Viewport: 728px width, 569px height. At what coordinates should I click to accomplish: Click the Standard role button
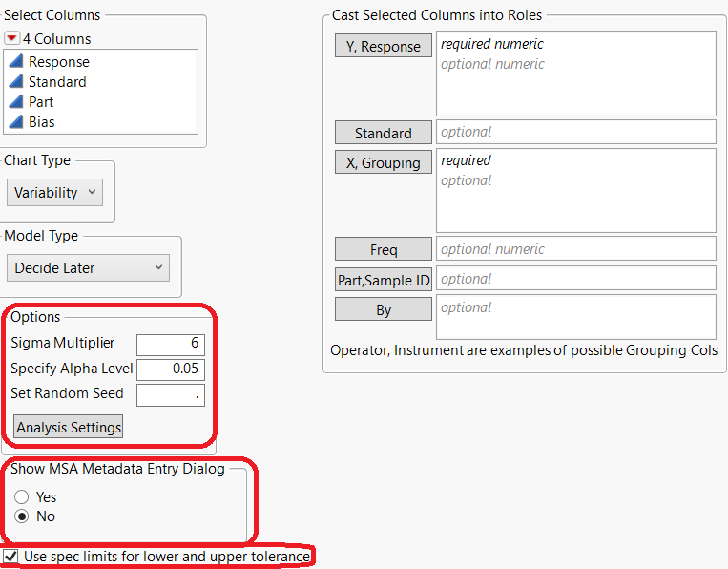click(x=384, y=133)
